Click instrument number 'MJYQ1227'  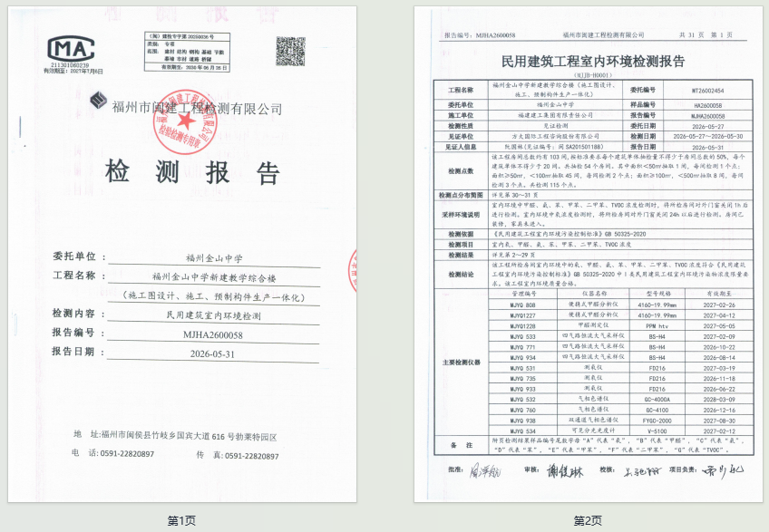523,315
